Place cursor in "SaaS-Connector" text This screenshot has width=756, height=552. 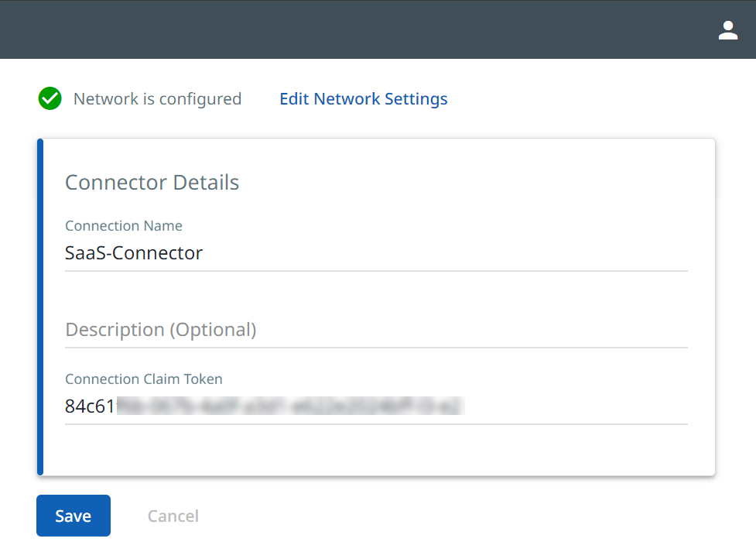(x=134, y=253)
